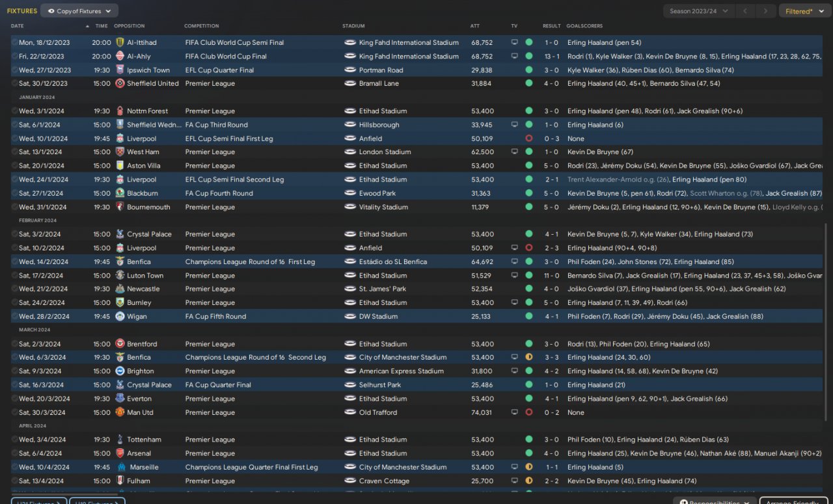This screenshot has width=833, height=504.
Task: Sort fixtures by the Att column header
Action: point(475,26)
